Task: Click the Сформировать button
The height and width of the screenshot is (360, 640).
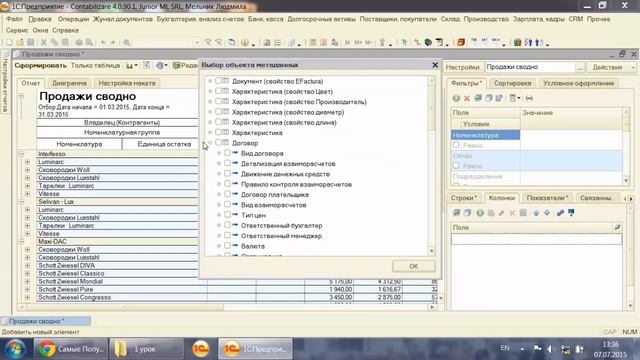Action: 40,65
